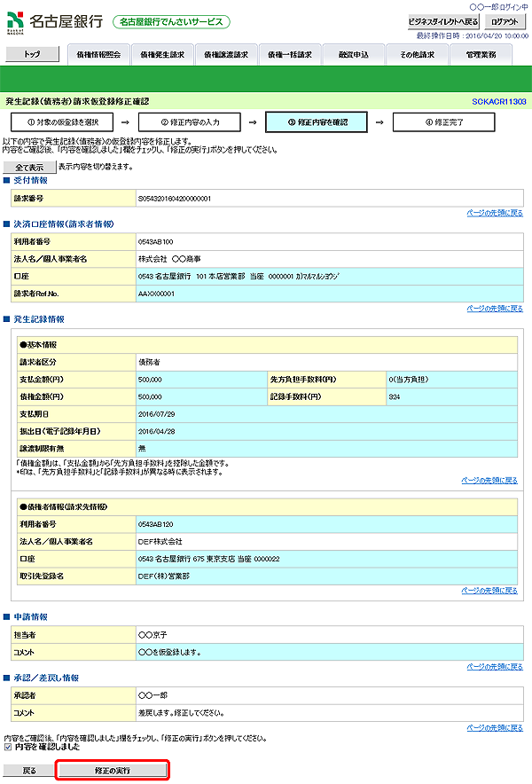Return via ビジネスダイレクトへ戻る button

[443, 21]
